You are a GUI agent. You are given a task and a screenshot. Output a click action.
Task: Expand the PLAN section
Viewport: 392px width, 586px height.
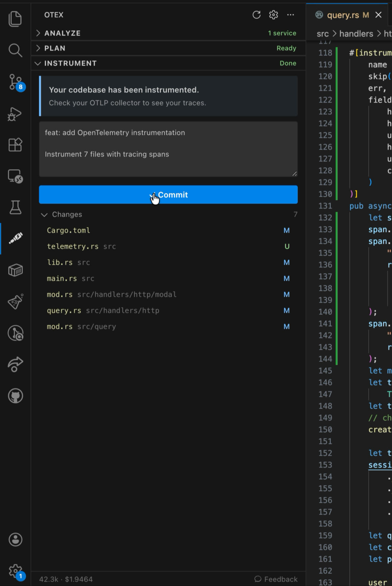(x=168, y=48)
